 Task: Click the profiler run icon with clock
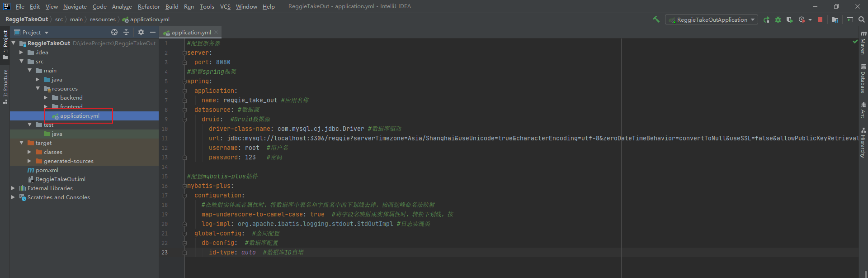(x=802, y=20)
